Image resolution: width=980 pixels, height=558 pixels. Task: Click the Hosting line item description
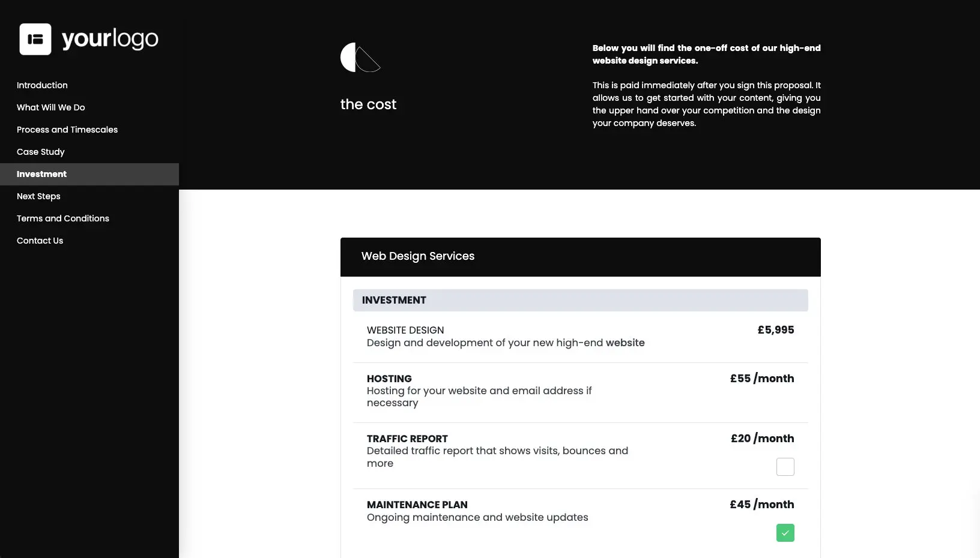pos(479,397)
